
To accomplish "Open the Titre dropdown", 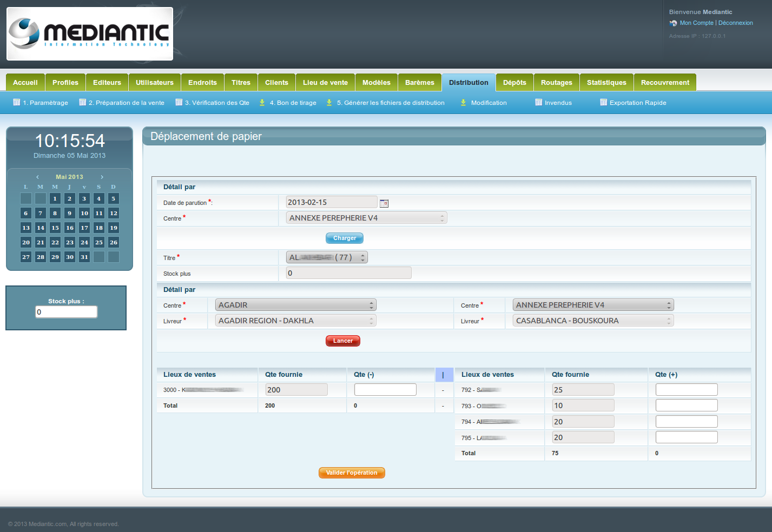I will (327, 257).
